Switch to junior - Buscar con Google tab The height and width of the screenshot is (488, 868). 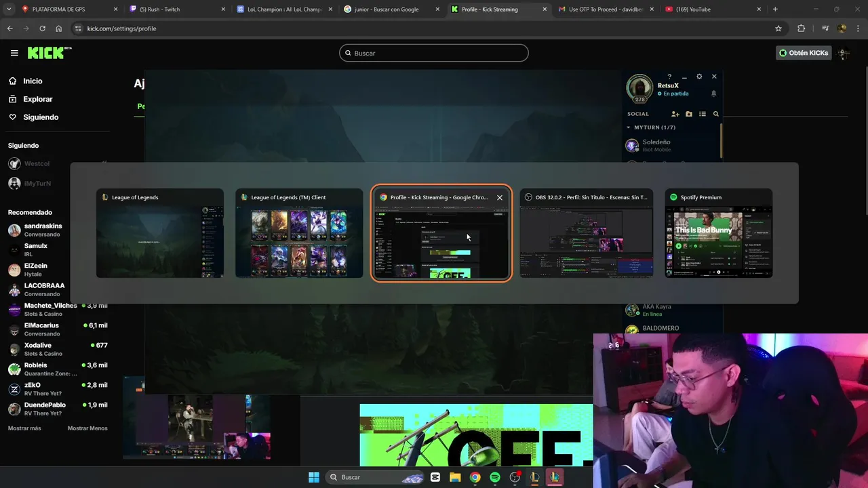392,9
